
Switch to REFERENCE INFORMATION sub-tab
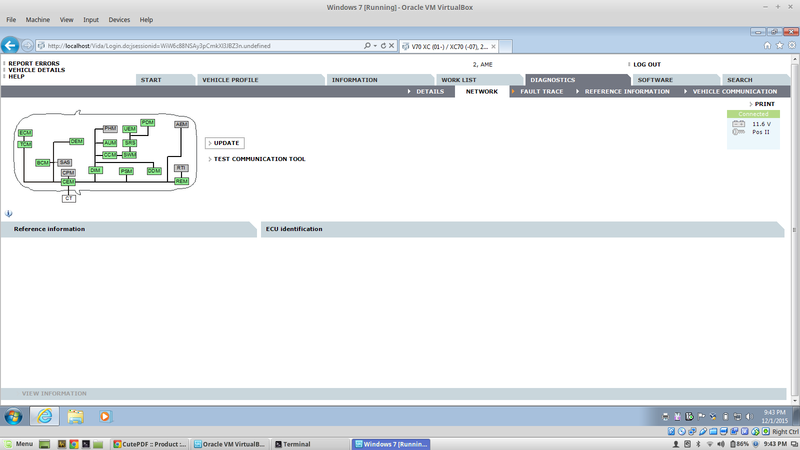click(627, 91)
